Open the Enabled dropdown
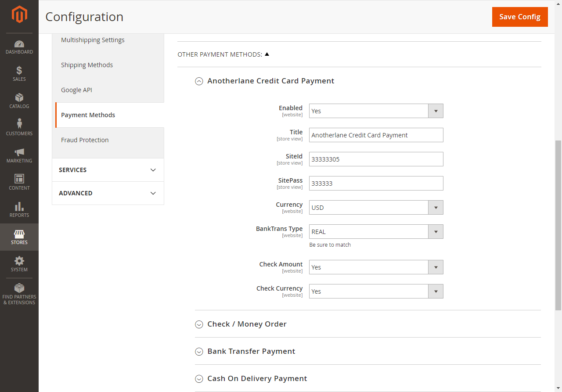Viewport: 562px width, 392px height. 376,111
